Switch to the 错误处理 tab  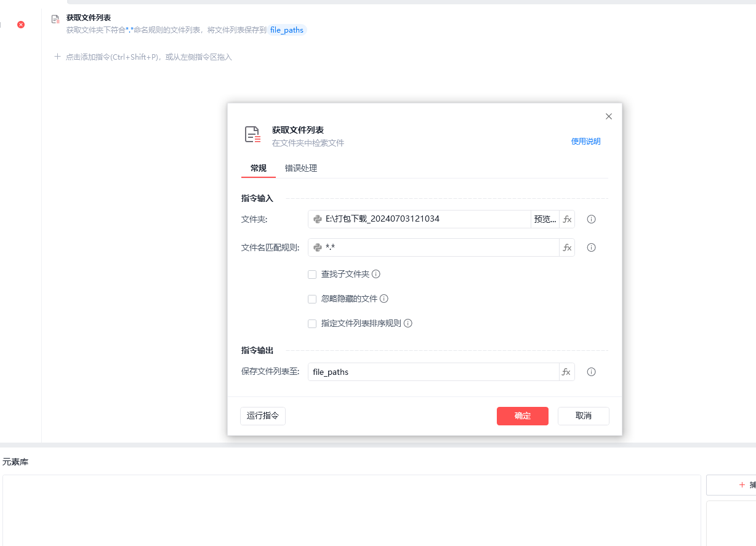[301, 168]
